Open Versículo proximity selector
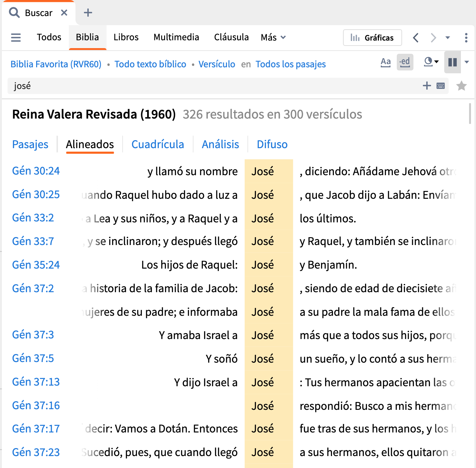 (x=217, y=64)
